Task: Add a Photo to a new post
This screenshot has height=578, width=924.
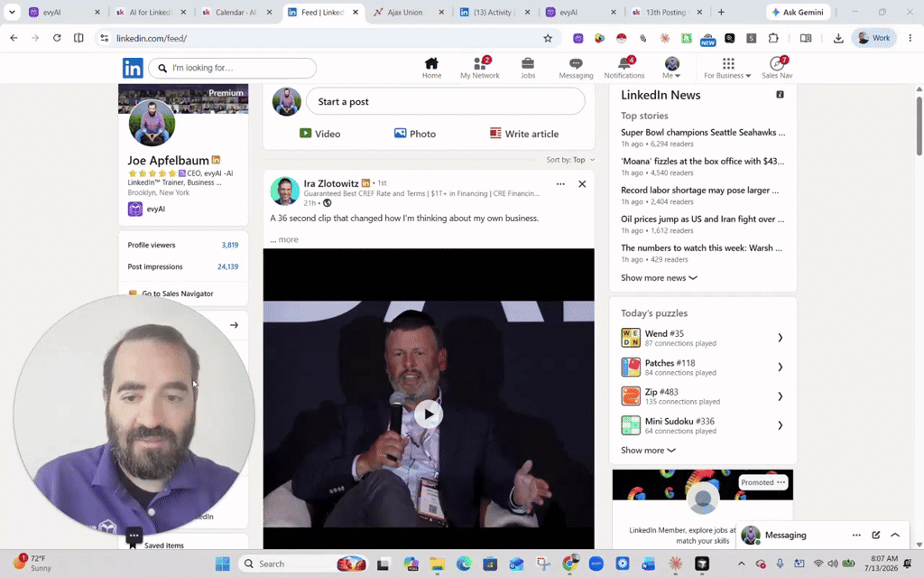Action: point(415,134)
